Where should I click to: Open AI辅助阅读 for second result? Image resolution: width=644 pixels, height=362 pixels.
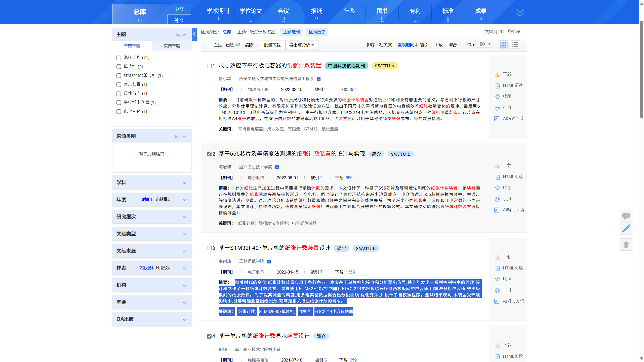click(513, 210)
